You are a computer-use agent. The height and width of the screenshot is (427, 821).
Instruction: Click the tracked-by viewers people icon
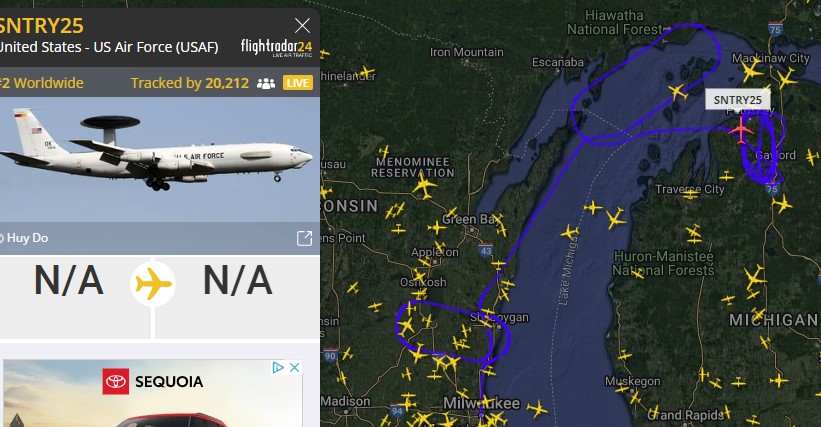pos(266,83)
